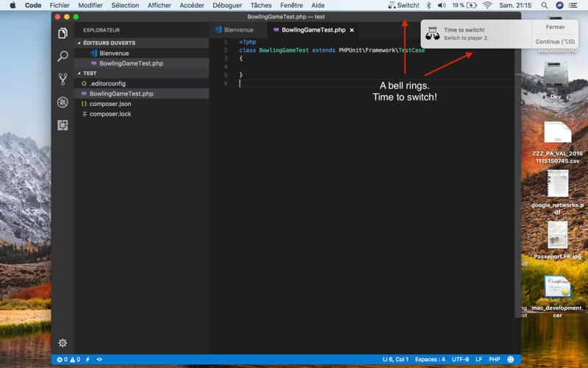
Task: Click the Switch! menu bar icon
Action: [404, 5]
